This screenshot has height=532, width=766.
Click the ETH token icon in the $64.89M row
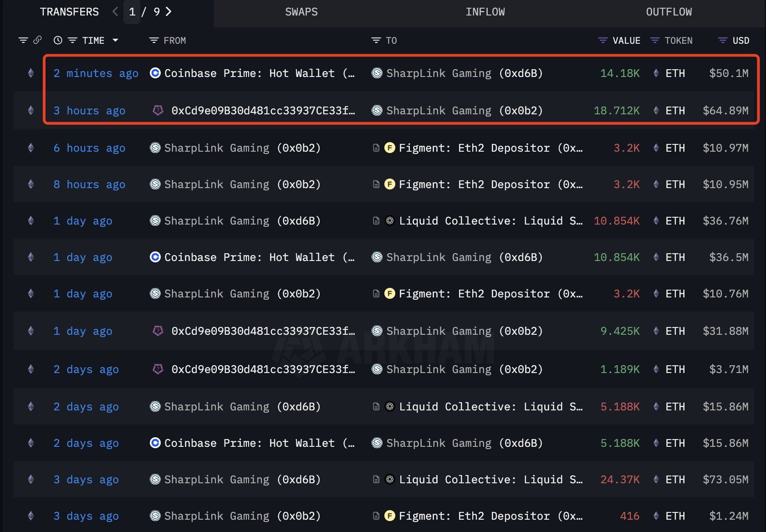click(656, 110)
